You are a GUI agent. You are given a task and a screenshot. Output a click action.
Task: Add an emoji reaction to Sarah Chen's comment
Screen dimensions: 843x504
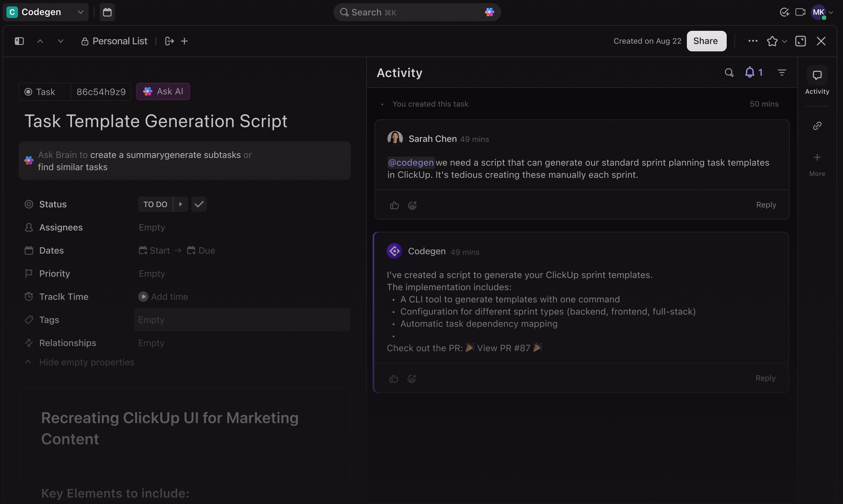tap(412, 205)
